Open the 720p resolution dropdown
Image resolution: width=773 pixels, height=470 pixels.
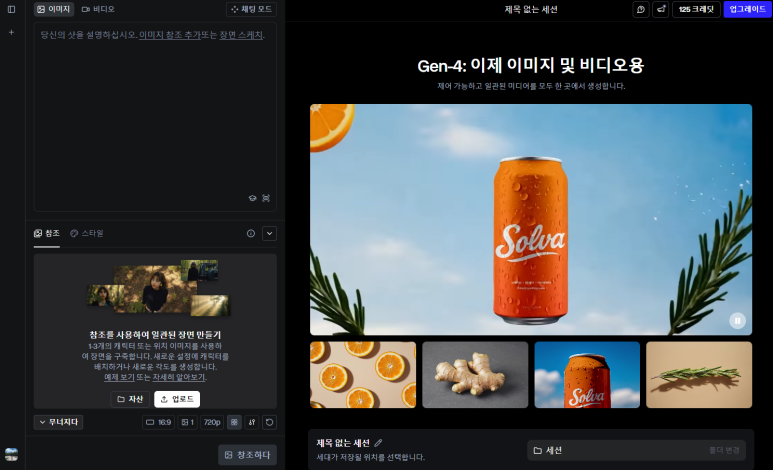point(212,422)
